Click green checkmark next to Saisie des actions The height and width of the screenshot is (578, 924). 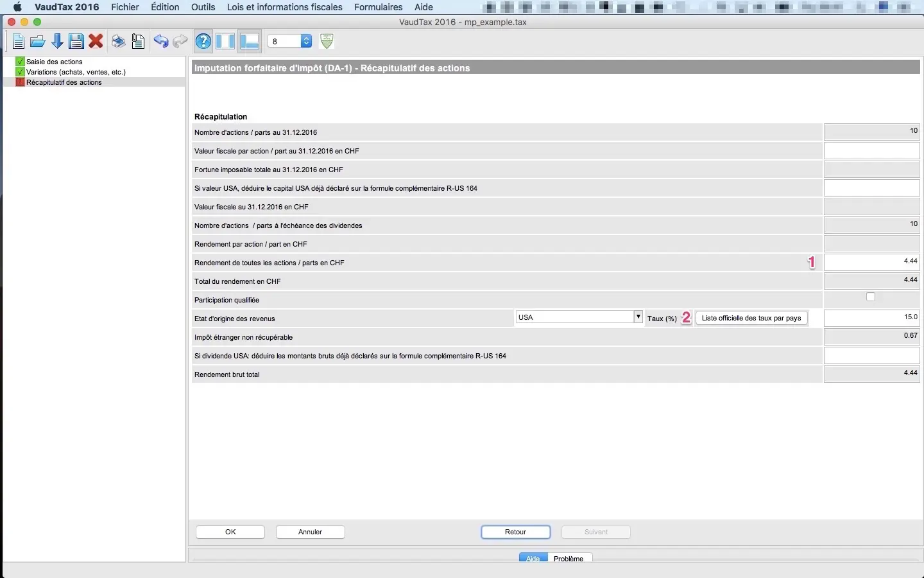tap(20, 62)
